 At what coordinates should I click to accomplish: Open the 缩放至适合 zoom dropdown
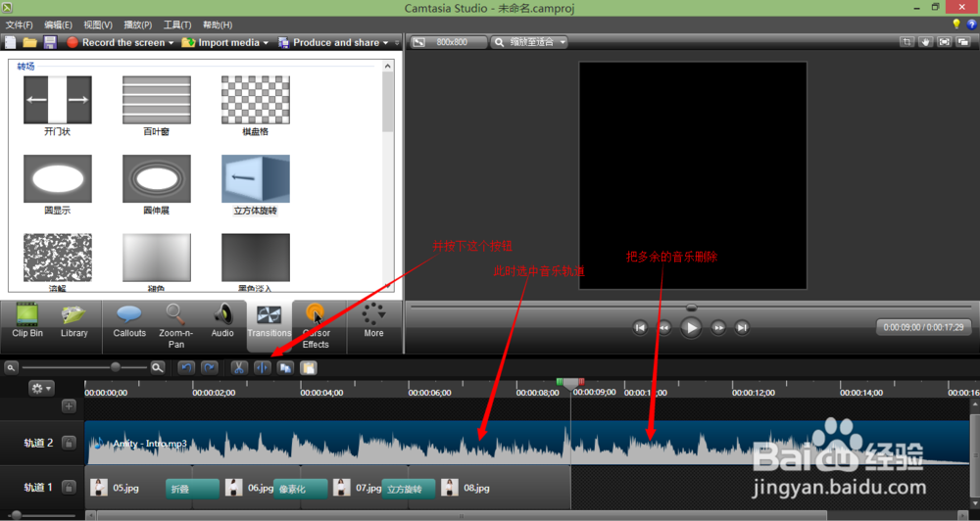point(529,42)
